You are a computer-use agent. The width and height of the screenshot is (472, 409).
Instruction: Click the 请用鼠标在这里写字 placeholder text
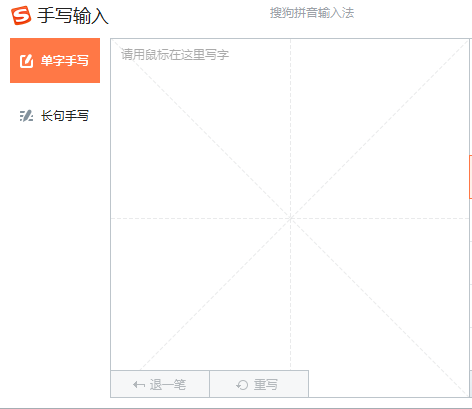(x=175, y=55)
